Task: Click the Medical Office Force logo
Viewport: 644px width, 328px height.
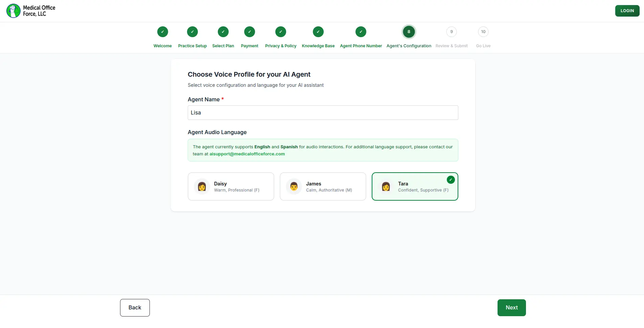Action: [x=31, y=11]
